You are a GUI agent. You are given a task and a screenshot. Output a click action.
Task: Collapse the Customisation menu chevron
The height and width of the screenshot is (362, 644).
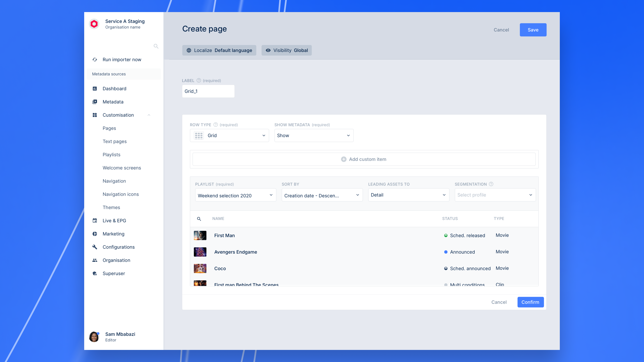149,115
